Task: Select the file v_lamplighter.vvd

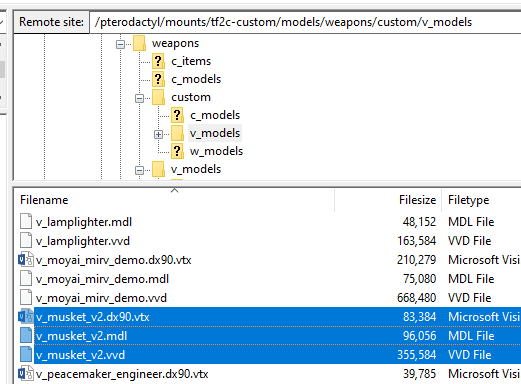Action: click(83, 241)
